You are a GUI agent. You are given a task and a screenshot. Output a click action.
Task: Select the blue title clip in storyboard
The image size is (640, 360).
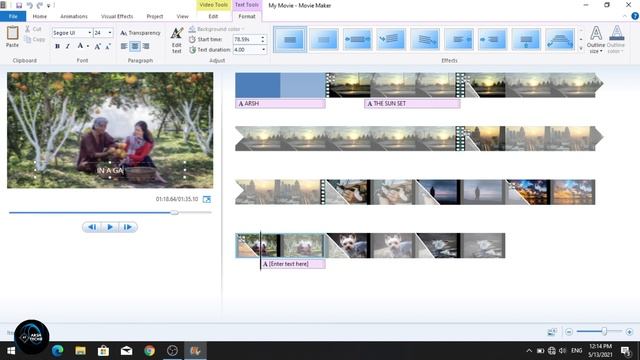(280, 85)
